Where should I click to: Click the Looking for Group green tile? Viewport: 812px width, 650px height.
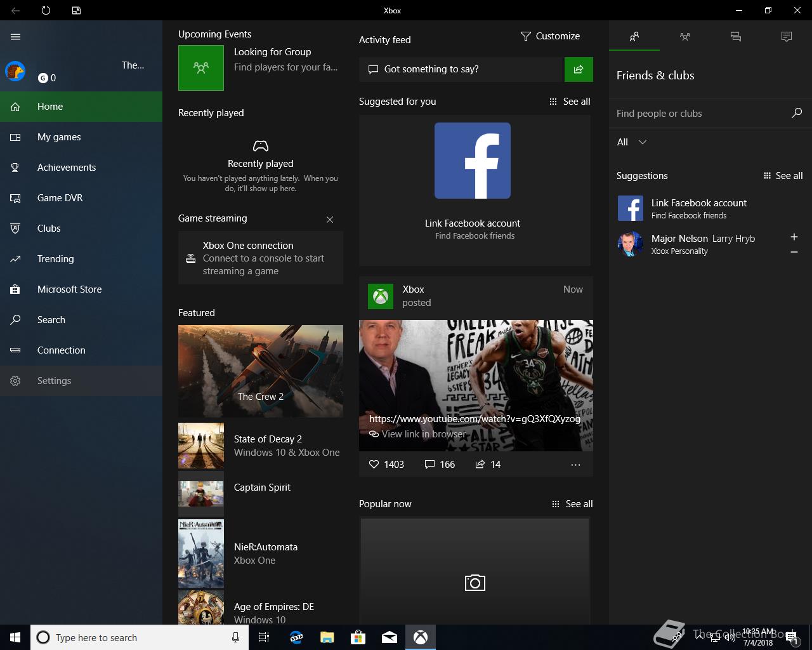(201, 67)
